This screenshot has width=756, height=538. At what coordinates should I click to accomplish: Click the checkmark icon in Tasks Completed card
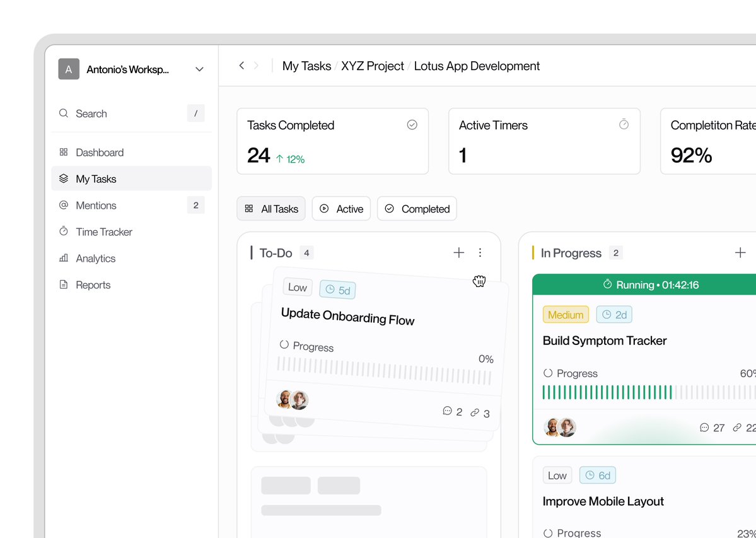click(412, 125)
